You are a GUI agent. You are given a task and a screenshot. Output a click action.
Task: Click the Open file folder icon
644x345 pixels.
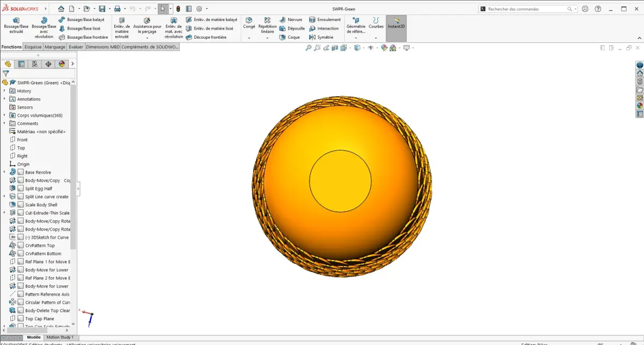click(x=86, y=9)
